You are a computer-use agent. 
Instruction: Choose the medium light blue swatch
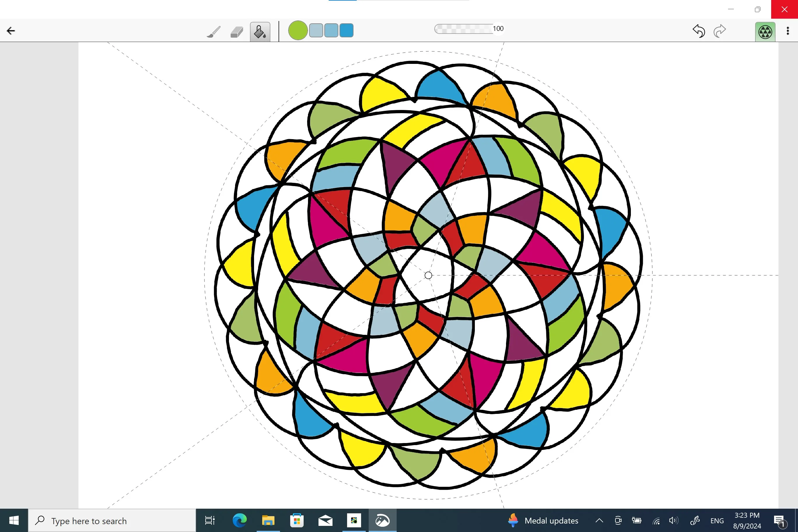[331, 30]
